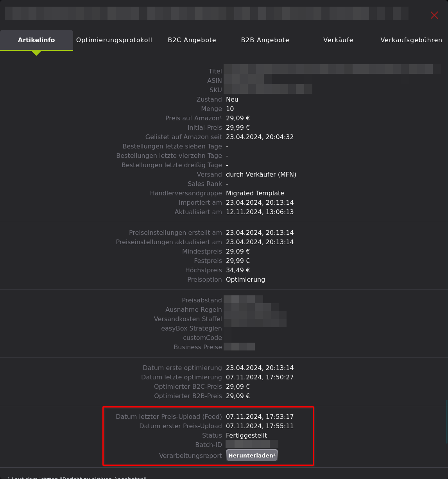This screenshot has height=479, width=448.
Task: Click the Status value Fertiggestellt
Action: (x=246, y=435)
